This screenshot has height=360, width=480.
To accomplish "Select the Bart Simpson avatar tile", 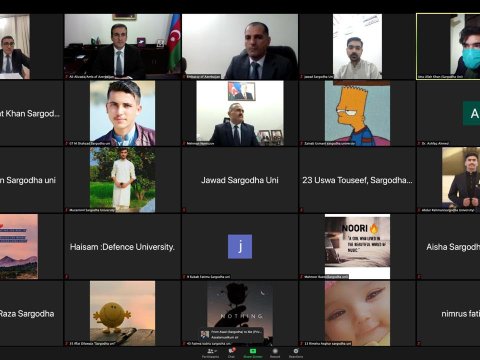I will click(x=357, y=113).
